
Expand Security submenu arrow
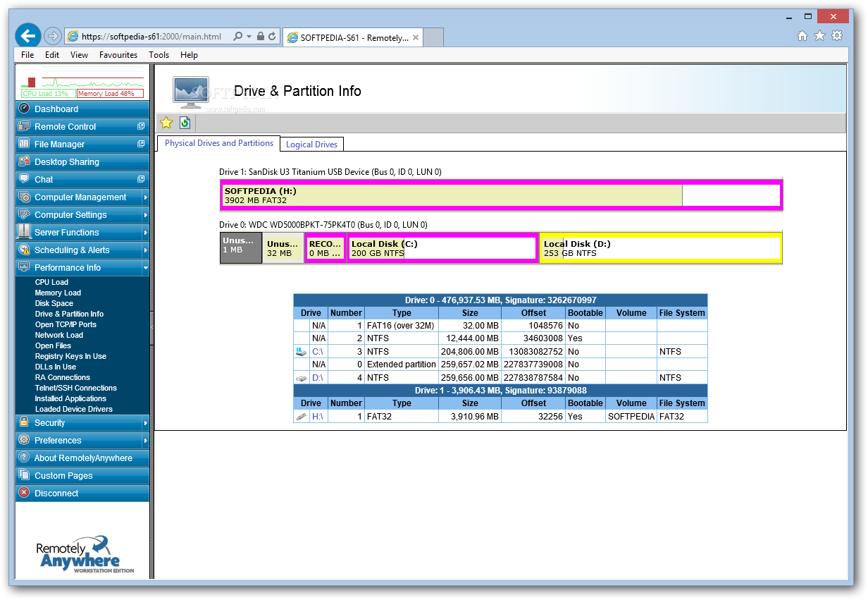point(146,423)
